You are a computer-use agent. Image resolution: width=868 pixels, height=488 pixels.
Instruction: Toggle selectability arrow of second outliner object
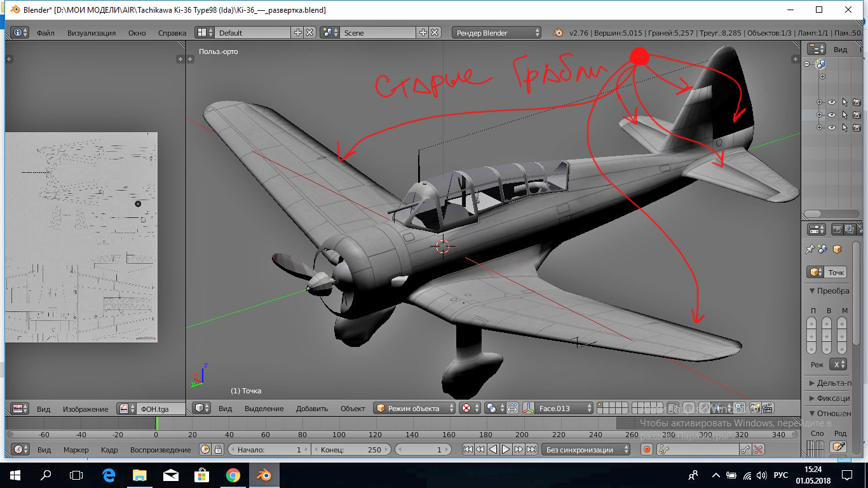[x=844, y=115]
